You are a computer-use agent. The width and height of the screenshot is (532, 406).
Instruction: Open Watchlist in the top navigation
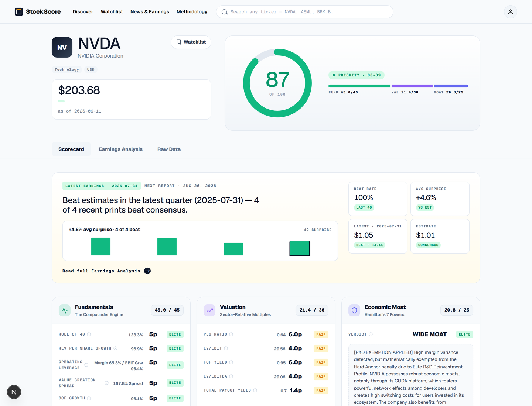click(x=112, y=12)
